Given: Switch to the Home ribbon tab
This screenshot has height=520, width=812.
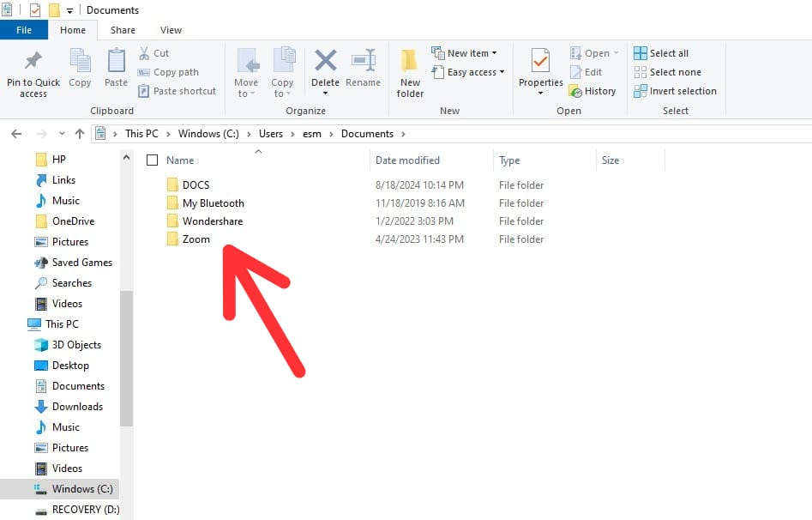Looking at the screenshot, I should (x=73, y=30).
